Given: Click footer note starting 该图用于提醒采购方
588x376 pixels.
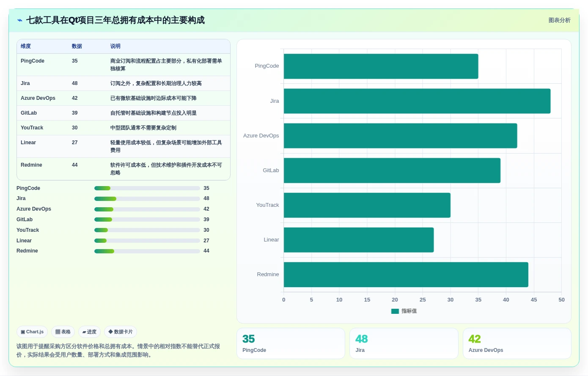Looking at the screenshot, I should (x=118, y=351).
